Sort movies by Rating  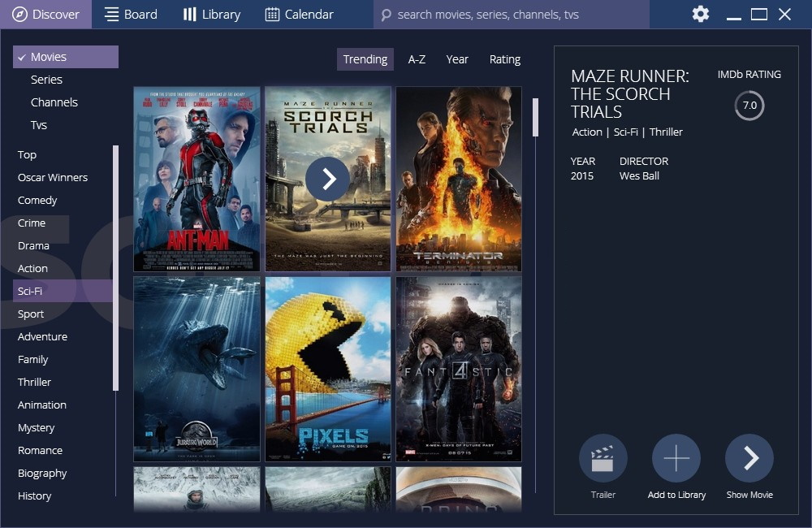(504, 59)
